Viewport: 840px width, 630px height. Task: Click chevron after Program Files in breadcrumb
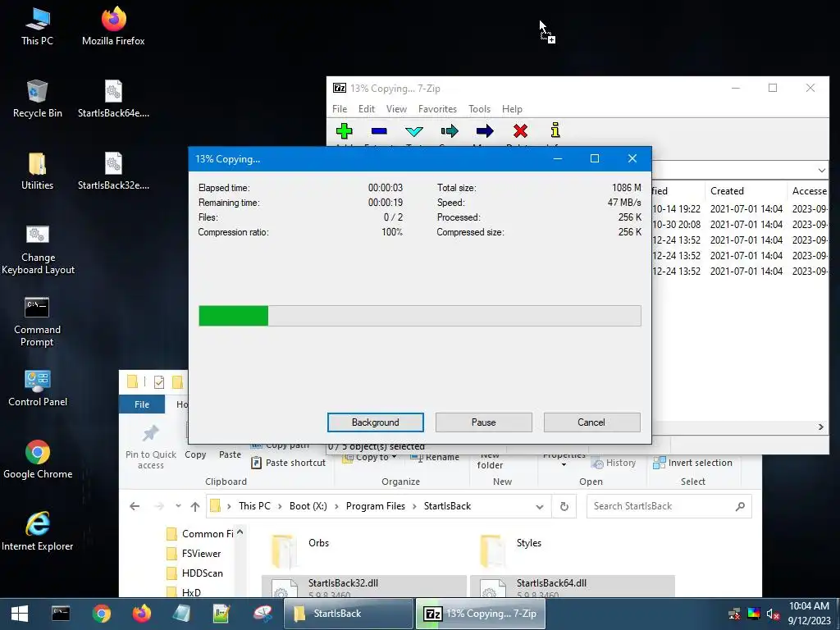[x=414, y=506]
